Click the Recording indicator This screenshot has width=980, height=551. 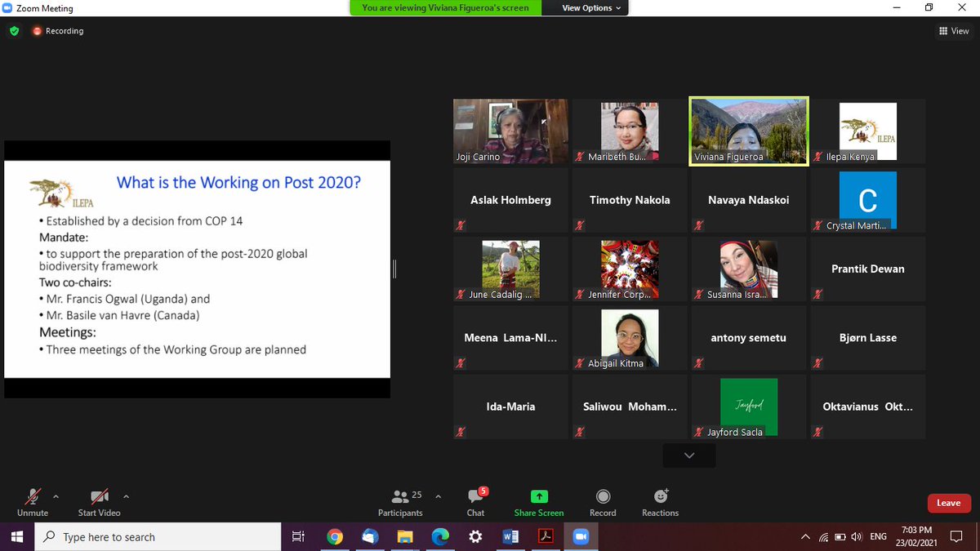[x=58, y=31]
